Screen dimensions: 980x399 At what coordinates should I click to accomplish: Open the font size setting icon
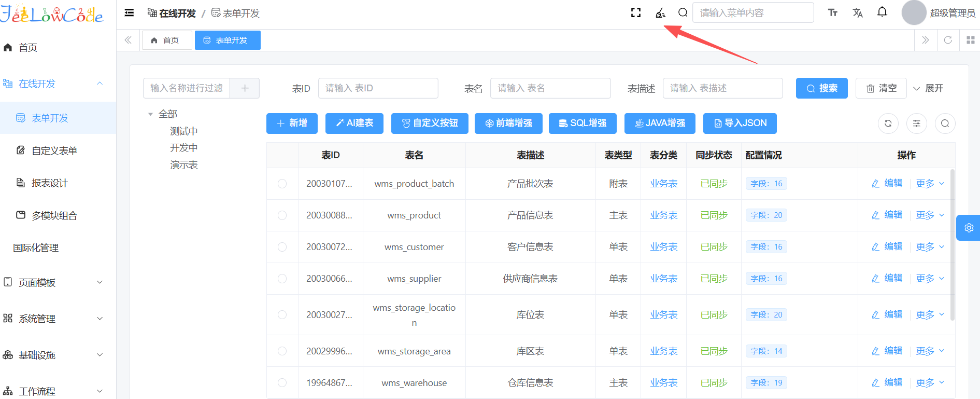pos(833,13)
